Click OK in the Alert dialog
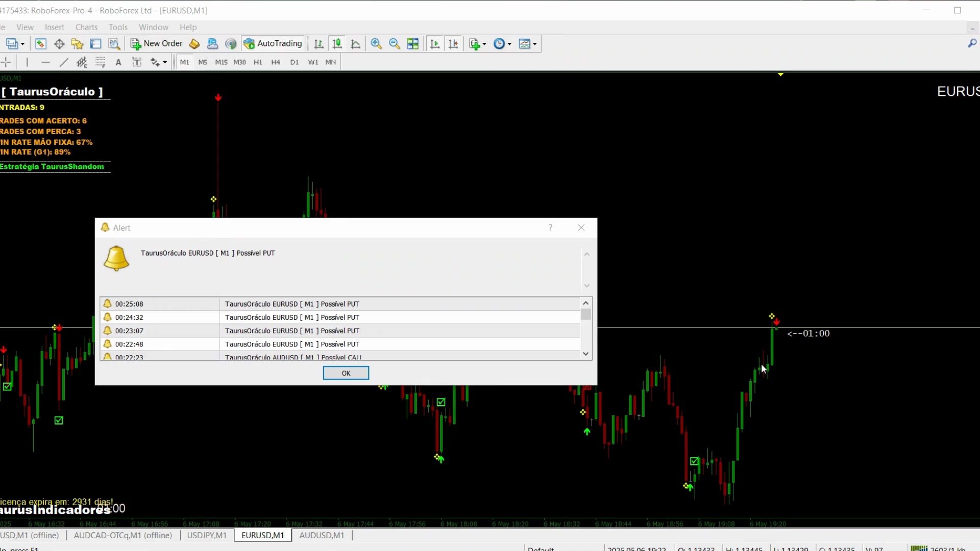The image size is (980, 551). tap(346, 373)
